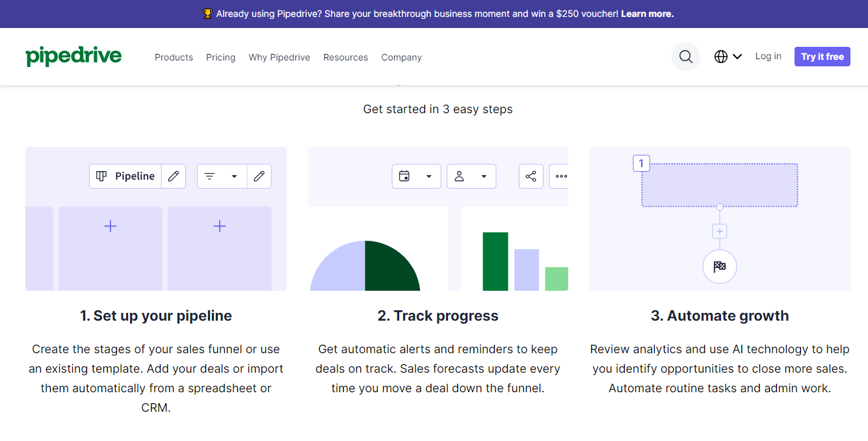Click the Log in link
This screenshot has width=868, height=441.
pyautogui.click(x=769, y=57)
